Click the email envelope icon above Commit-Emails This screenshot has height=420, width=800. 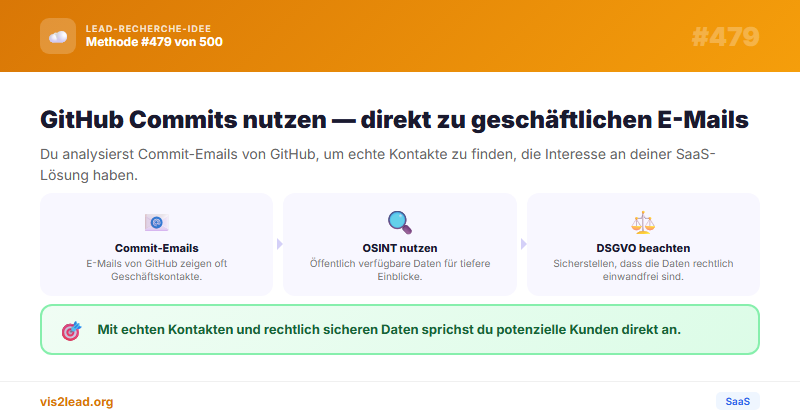pos(156,223)
